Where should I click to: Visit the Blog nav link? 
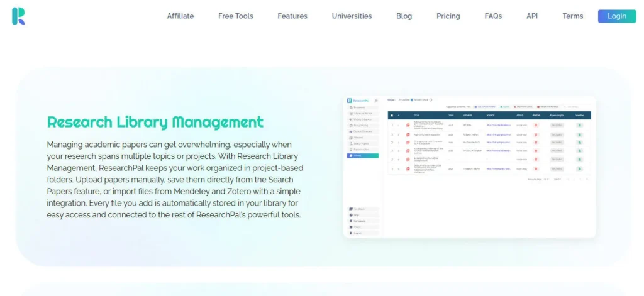(x=404, y=16)
